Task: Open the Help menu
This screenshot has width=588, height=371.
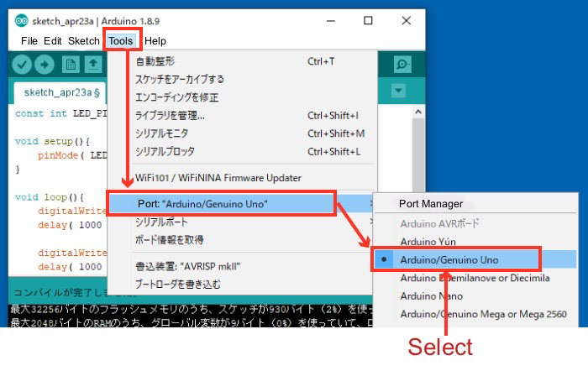Action: point(155,41)
